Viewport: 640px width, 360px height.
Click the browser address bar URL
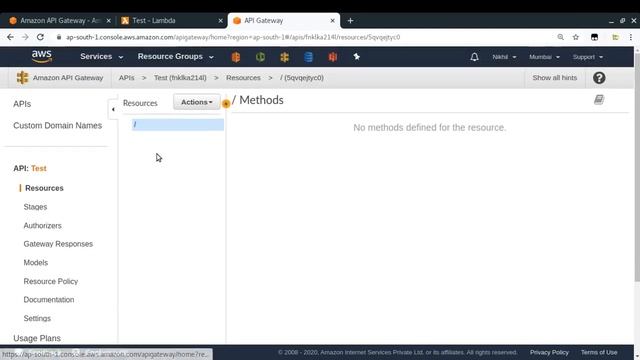coord(233,37)
